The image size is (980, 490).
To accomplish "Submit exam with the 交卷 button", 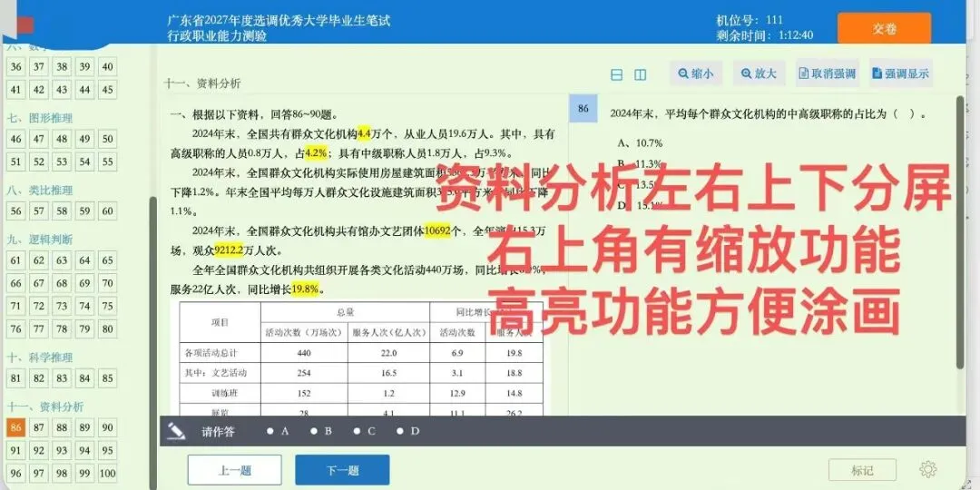I will (x=884, y=29).
